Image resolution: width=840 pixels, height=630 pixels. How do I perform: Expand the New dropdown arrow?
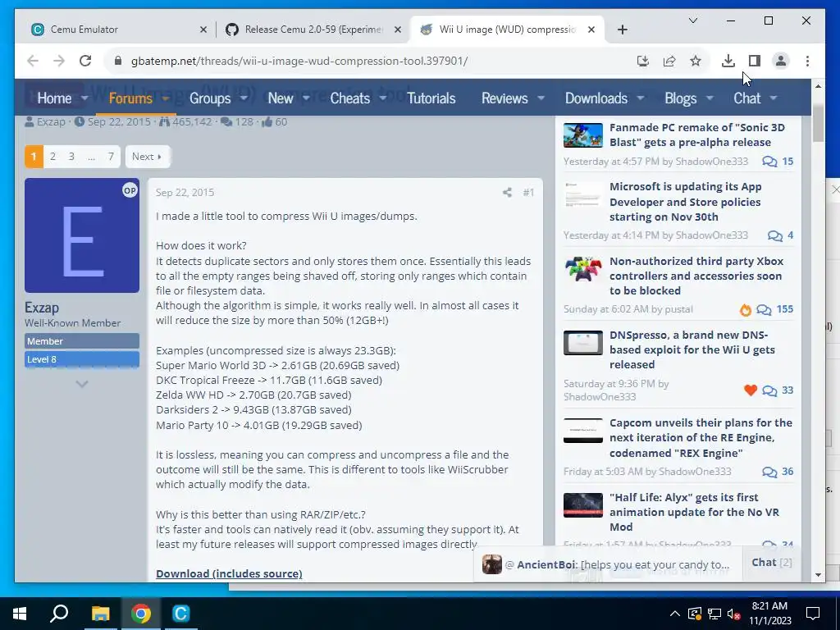(306, 98)
